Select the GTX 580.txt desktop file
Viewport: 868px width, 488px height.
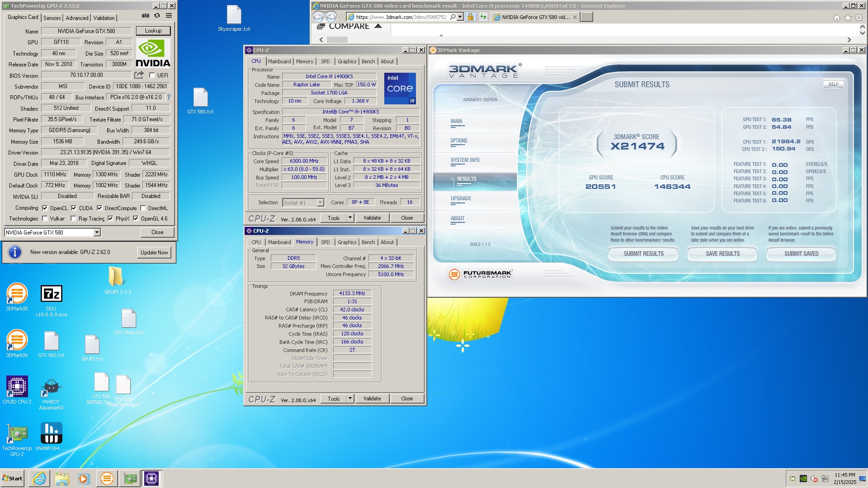click(200, 101)
